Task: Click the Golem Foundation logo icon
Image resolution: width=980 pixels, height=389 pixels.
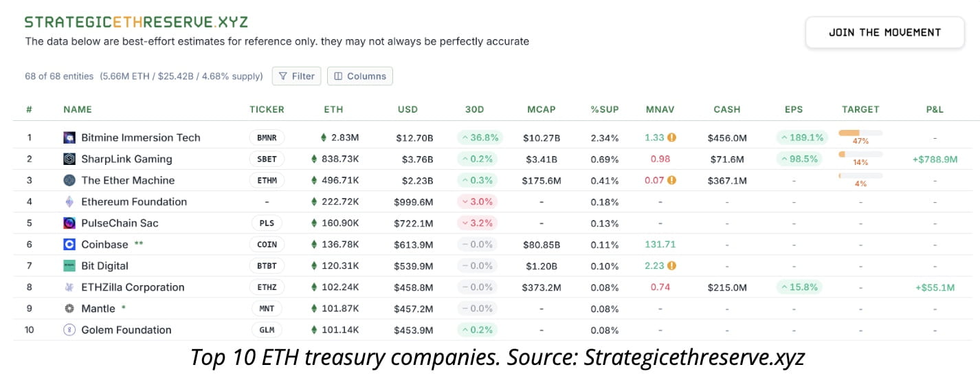Action: pos(69,330)
